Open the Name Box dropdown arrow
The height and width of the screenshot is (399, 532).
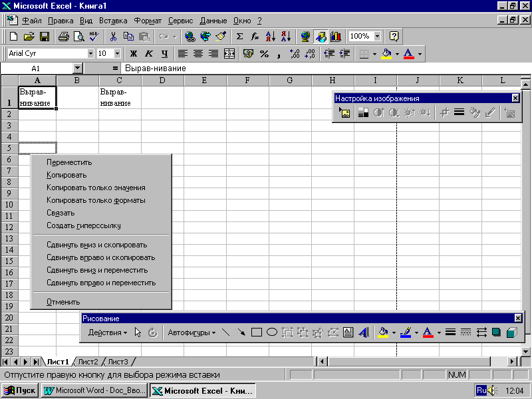[x=78, y=68]
